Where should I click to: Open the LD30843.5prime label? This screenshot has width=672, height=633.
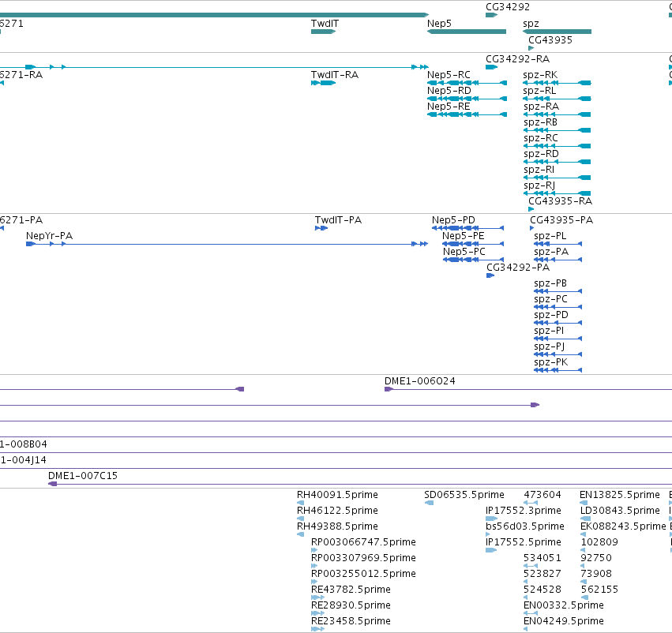click(x=620, y=511)
